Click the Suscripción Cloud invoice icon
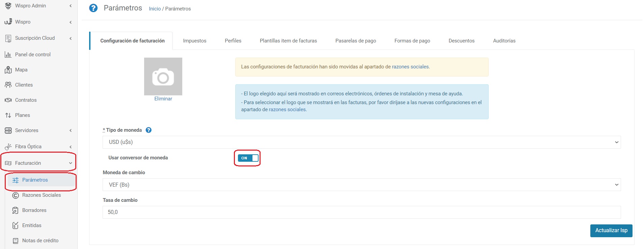Viewport: 644px width, 249px height. [8, 38]
